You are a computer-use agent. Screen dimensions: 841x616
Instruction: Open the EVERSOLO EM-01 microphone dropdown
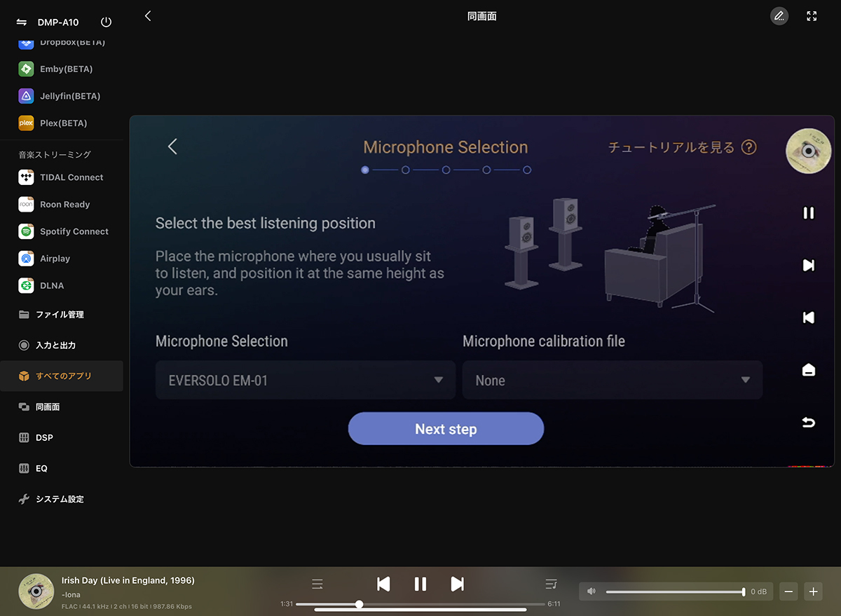(306, 381)
